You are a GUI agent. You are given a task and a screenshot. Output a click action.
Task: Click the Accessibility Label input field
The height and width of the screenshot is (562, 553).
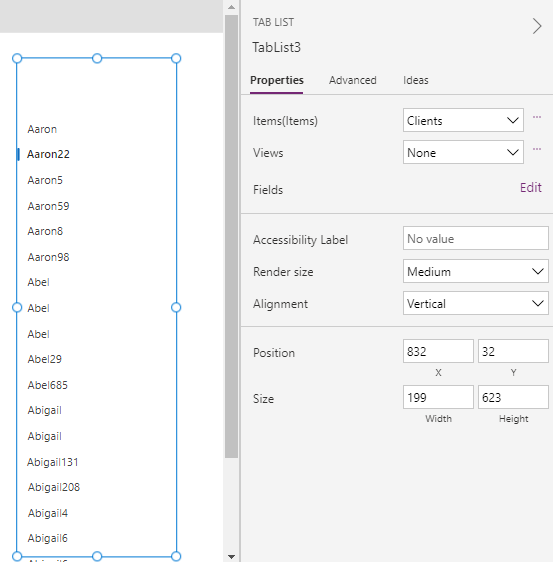[476, 238]
